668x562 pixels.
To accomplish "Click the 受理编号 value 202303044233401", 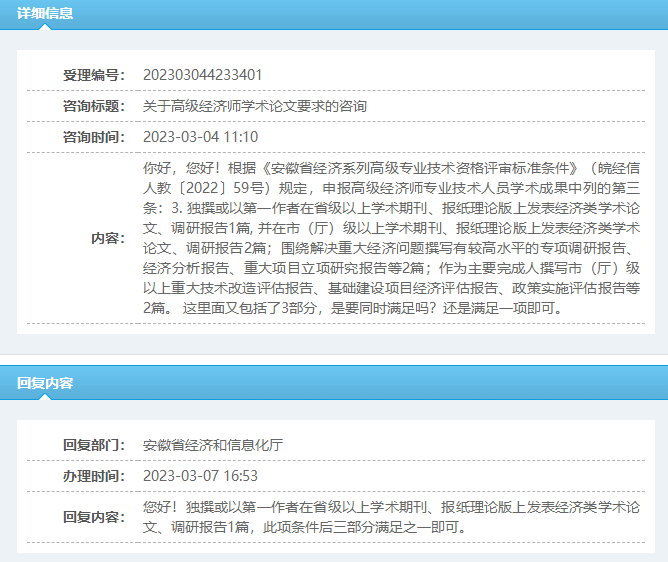I will click(202, 75).
